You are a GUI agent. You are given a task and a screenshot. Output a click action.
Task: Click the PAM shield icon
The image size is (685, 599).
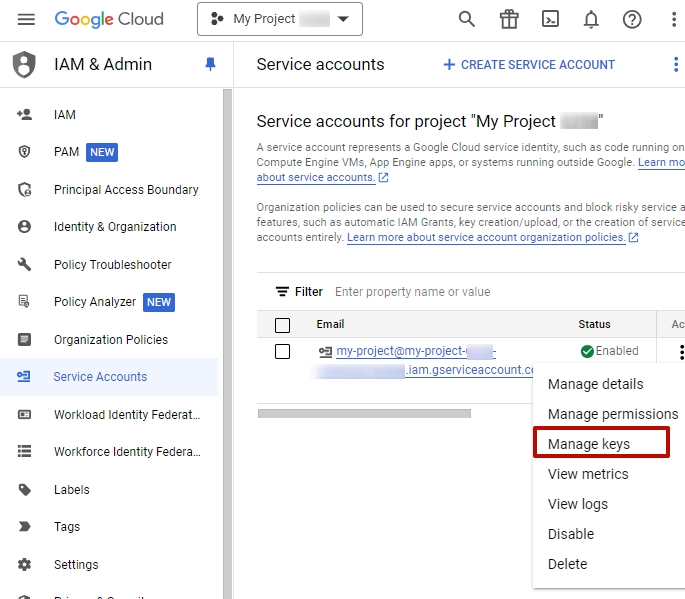pyautogui.click(x=24, y=152)
